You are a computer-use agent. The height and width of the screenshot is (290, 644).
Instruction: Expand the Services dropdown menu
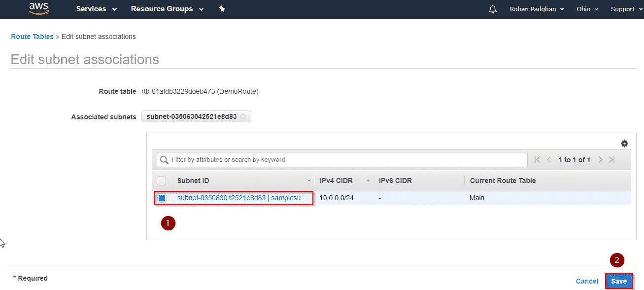point(97,9)
